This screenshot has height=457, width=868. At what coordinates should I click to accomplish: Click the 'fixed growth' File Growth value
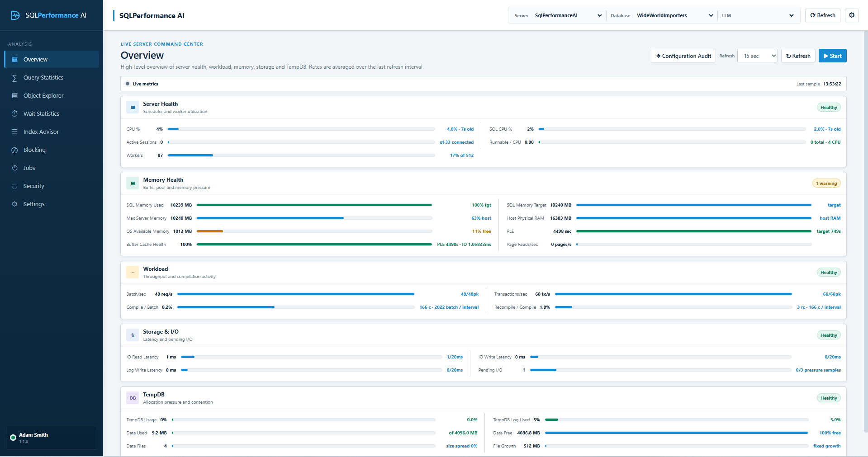827,446
